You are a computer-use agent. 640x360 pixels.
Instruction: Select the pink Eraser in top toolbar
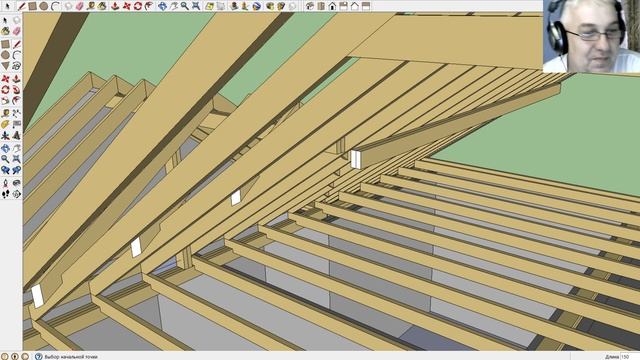coord(80,6)
